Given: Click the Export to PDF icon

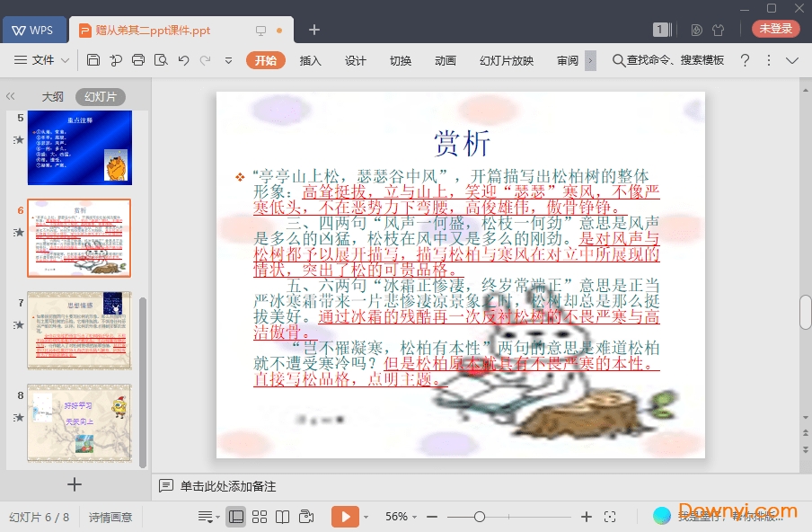Looking at the screenshot, I should pyautogui.click(x=116, y=60).
